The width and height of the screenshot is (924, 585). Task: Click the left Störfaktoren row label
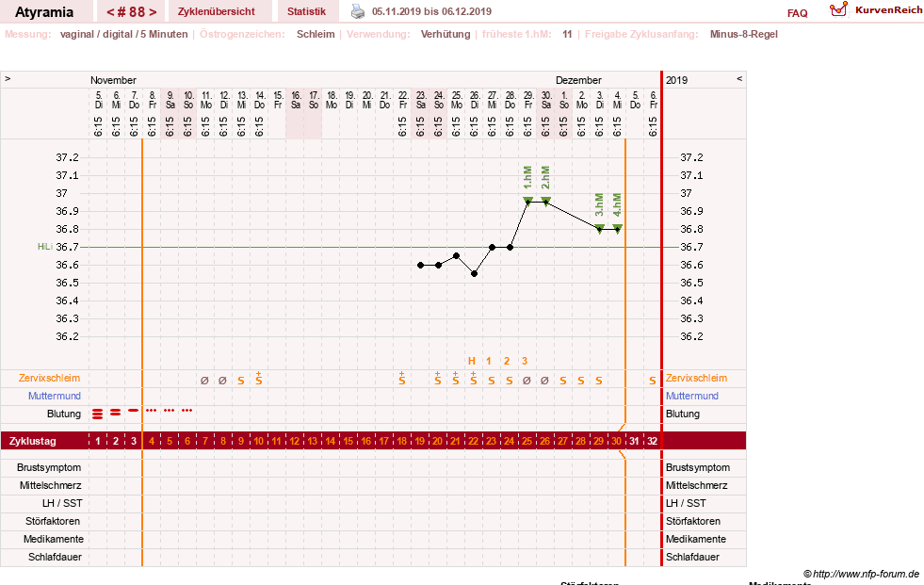(53, 521)
